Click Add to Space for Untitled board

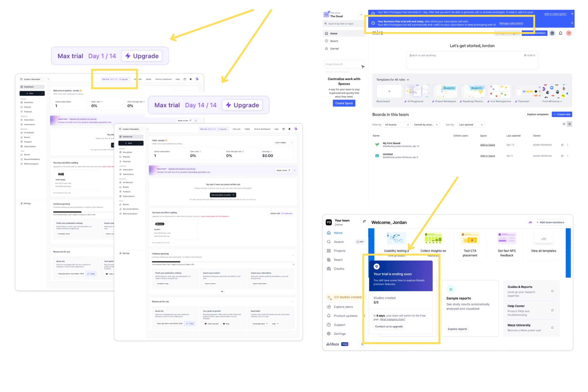point(487,156)
